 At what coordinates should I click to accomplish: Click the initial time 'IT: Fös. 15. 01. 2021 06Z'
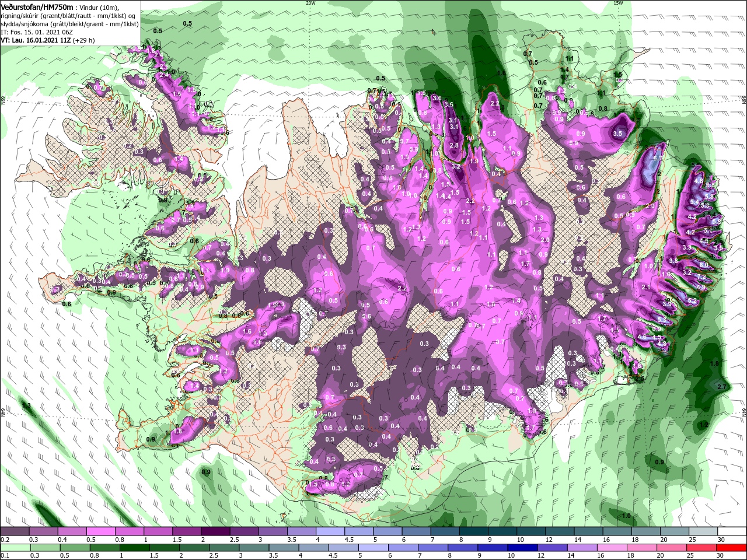[x=37, y=33]
